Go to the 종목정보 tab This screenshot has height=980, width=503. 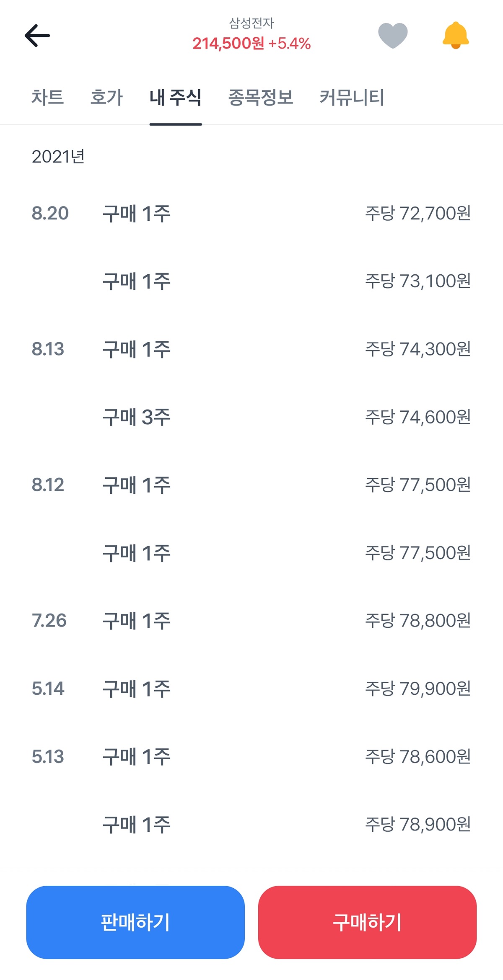click(x=260, y=98)
